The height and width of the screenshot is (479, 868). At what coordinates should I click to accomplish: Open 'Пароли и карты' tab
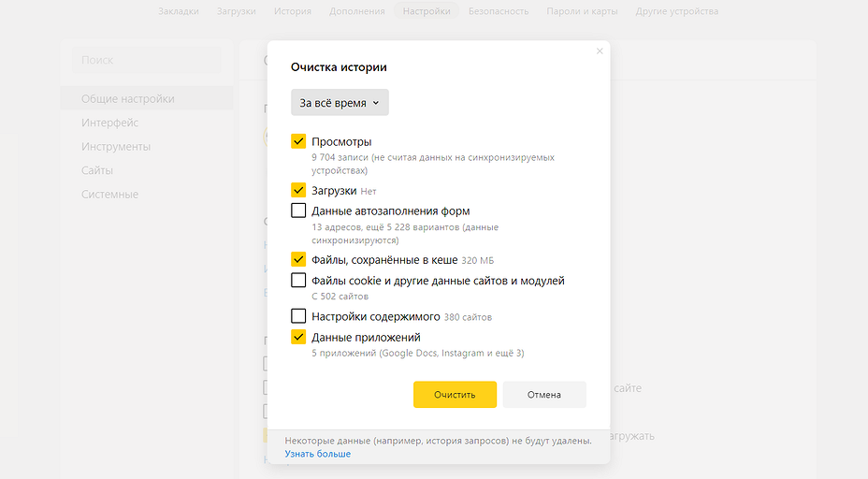(582, 11)
